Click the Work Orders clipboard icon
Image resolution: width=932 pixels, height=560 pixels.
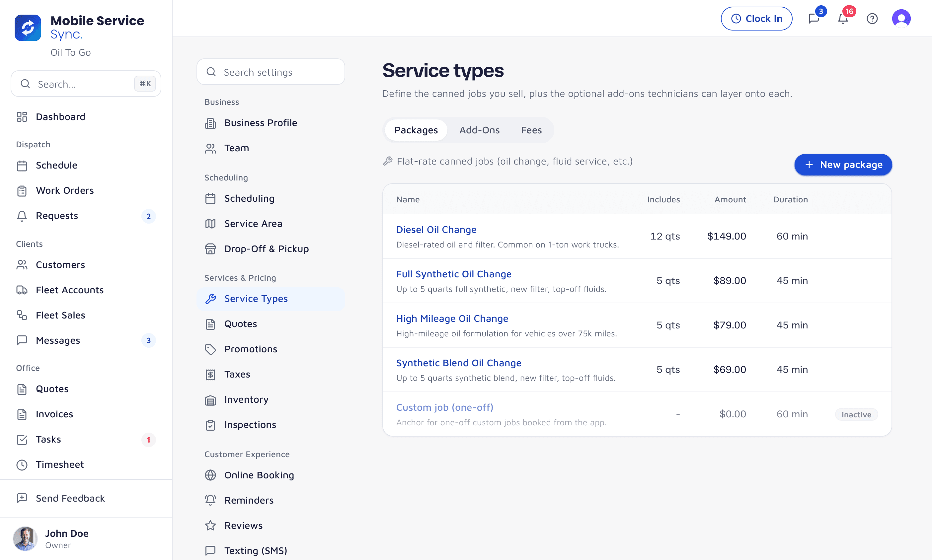coord(22,190)
